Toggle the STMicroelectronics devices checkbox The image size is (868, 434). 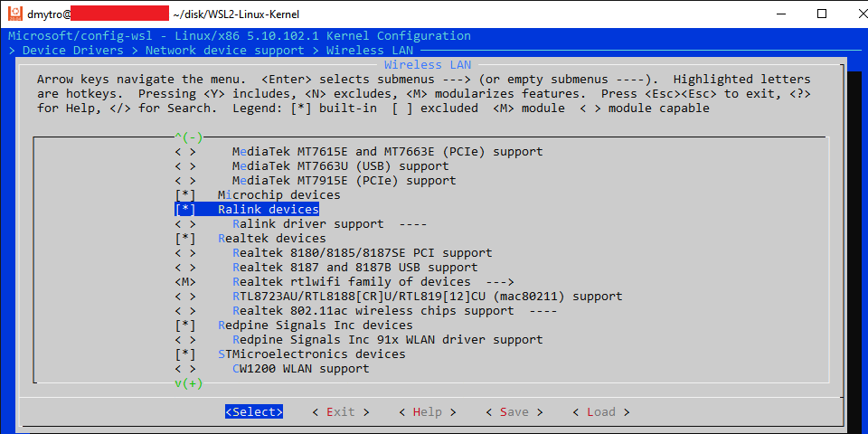(185, 354)
